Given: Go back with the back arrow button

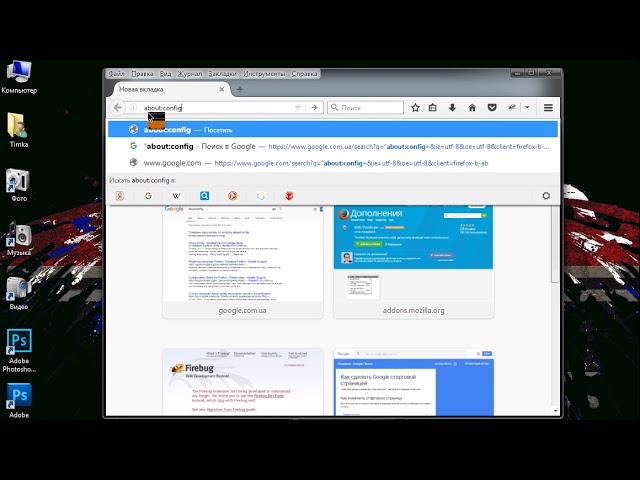Looking at the screenshot, I should click(118, 107).
